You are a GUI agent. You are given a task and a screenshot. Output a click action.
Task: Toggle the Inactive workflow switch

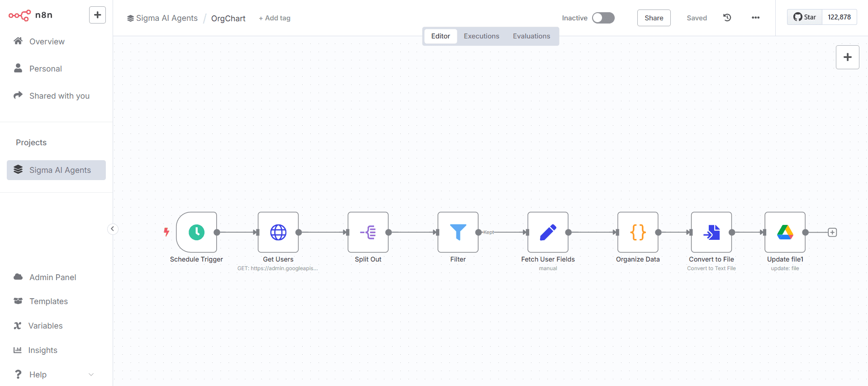[603, 18]
